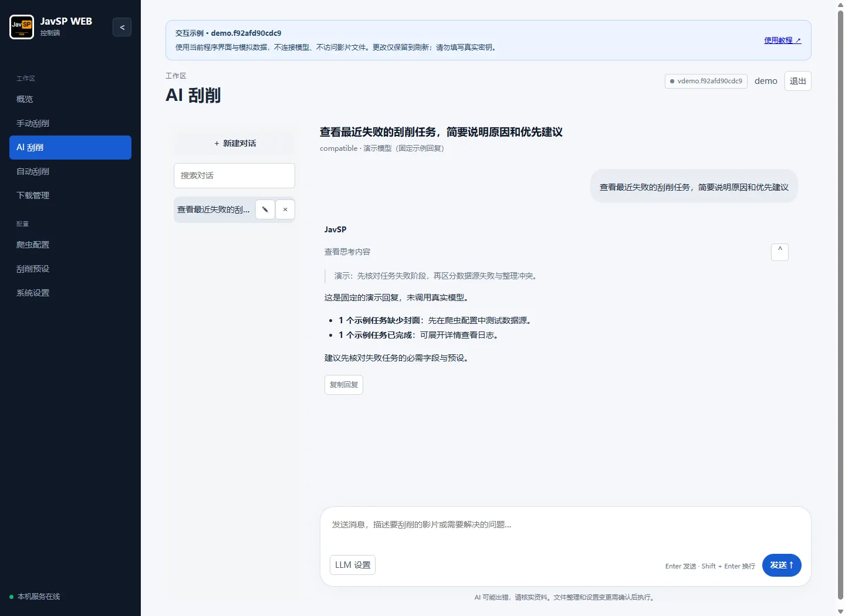This screenshot has width=845, height=616.
Task: Click the 发送 send button
Action: point(782,565)
